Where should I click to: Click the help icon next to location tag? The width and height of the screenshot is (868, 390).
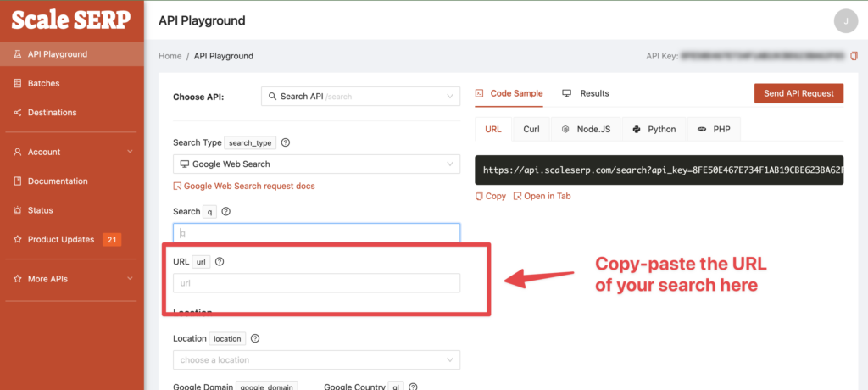[x=255, y=338]
